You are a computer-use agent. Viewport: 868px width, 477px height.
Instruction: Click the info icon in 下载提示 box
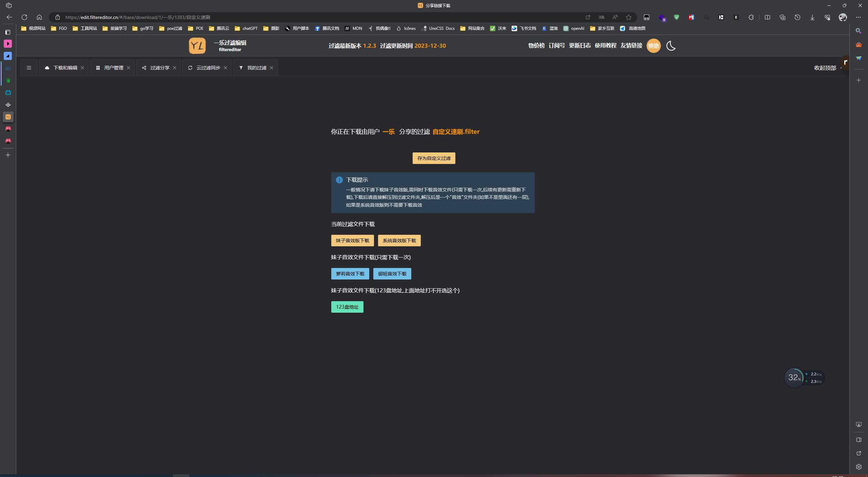coord(339,180)
